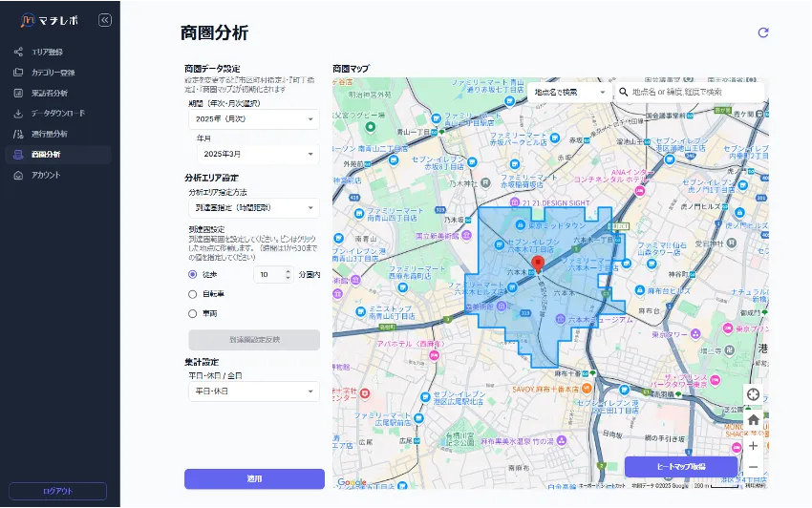Screen dimensions: 812x508
Task: Zoom out the map with the minus icon
Action: (754, 467)
